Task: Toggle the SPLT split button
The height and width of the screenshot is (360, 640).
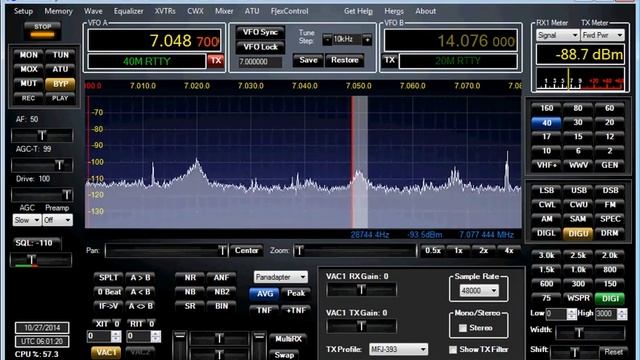Action: [108, 278]
